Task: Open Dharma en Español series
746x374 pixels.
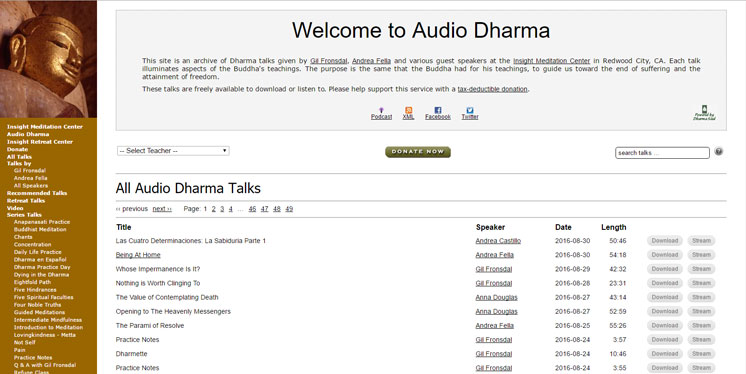Action: click(40, 260)
